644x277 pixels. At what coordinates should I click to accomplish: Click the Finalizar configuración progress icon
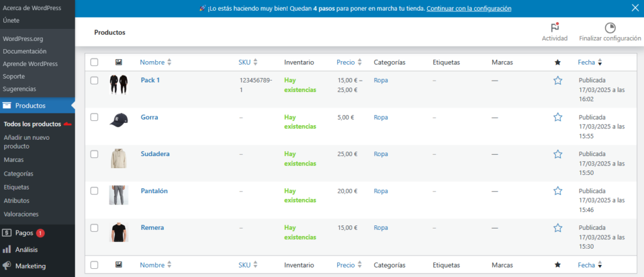[x=609, y=28]
